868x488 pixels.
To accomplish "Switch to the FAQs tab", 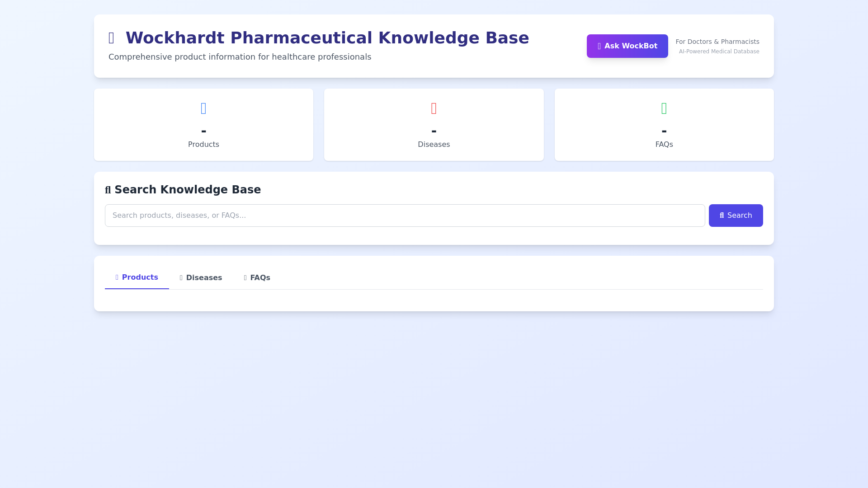I will click(257, 278).
